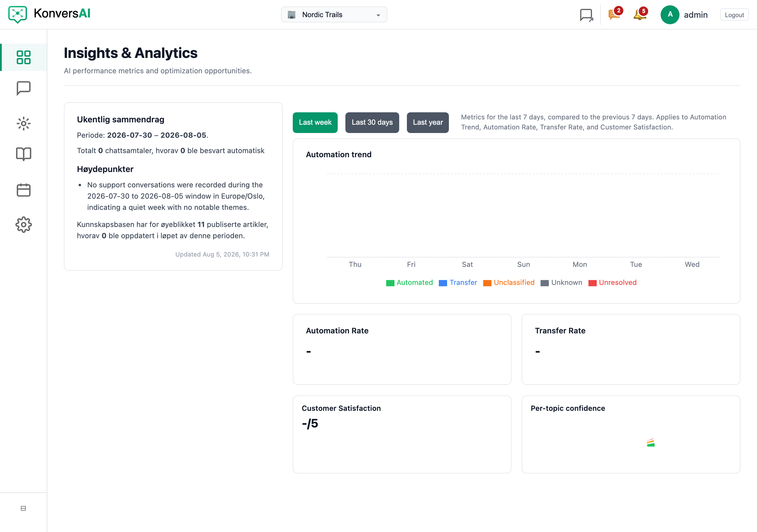
Task: Click the Høydepunkter subheading
Action: coord(105,169)
